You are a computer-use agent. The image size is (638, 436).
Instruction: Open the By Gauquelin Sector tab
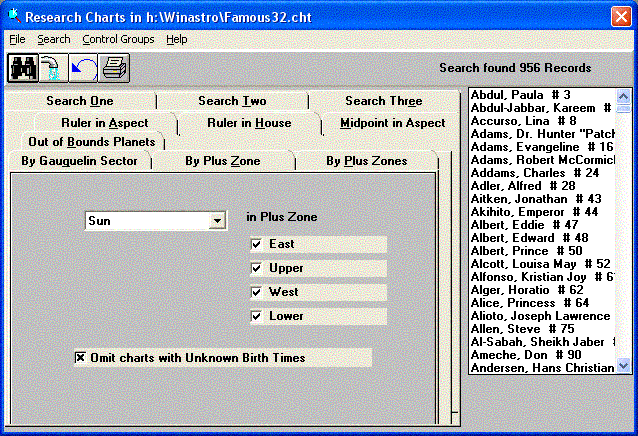[88, 161]
